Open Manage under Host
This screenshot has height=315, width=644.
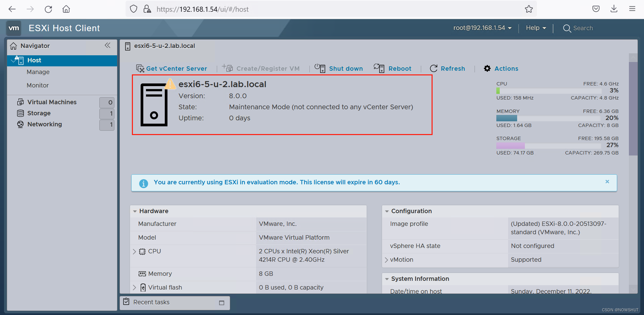click(x=38, y=72)
